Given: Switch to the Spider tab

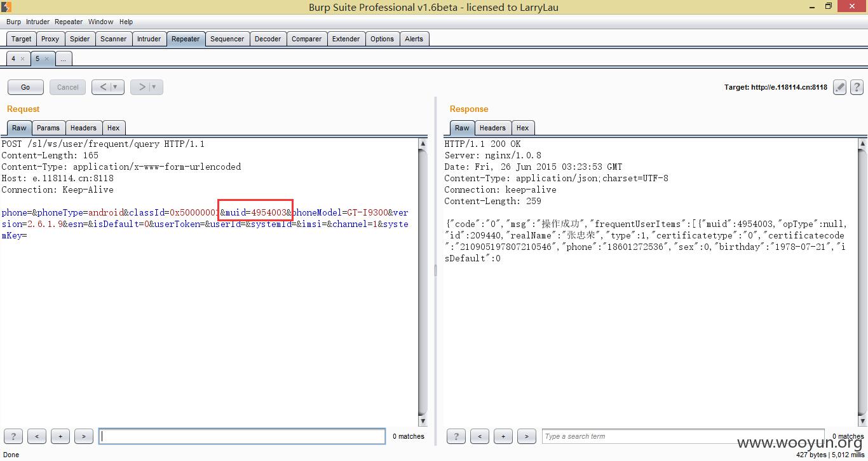Looking at the screenshot, I should [79, 39].
